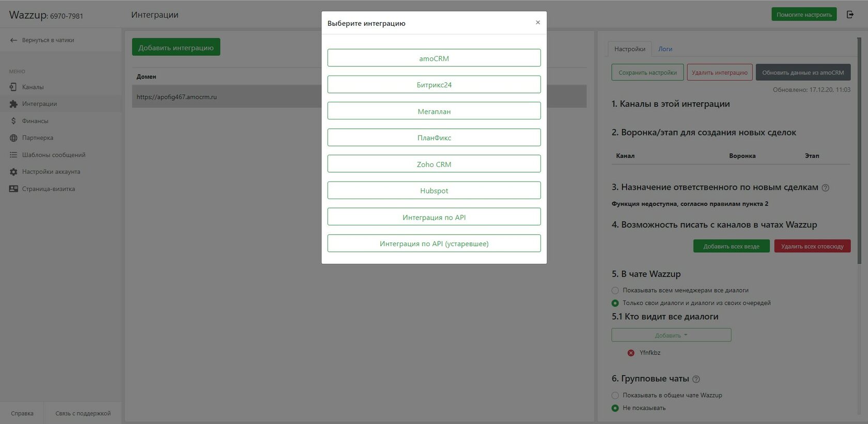Click the Воронка column header
Image resolution: width=868 pixels, height=424 pixels.
point(742,156)
